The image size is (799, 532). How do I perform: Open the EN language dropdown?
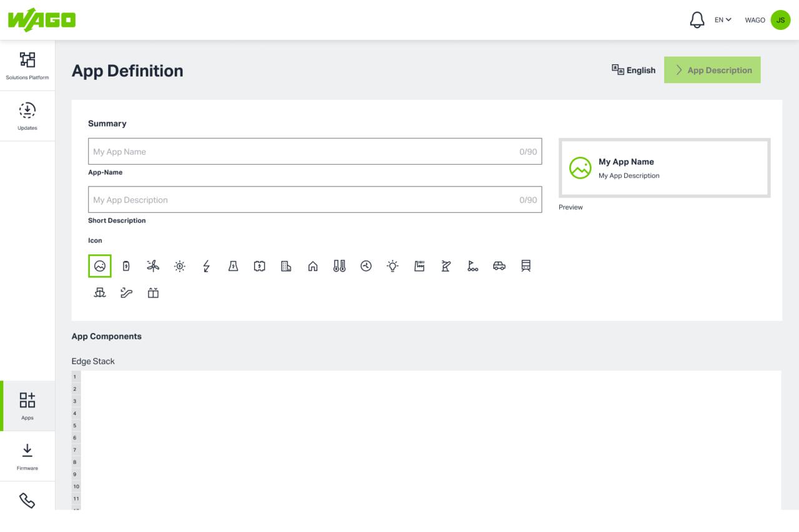[x=723, y=20]
